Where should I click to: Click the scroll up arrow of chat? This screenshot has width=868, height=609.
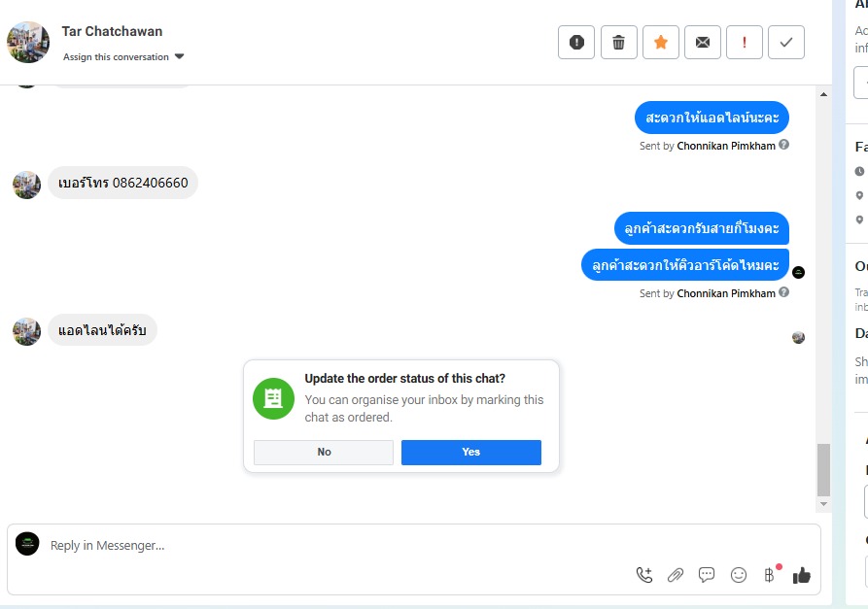[823, 94]
